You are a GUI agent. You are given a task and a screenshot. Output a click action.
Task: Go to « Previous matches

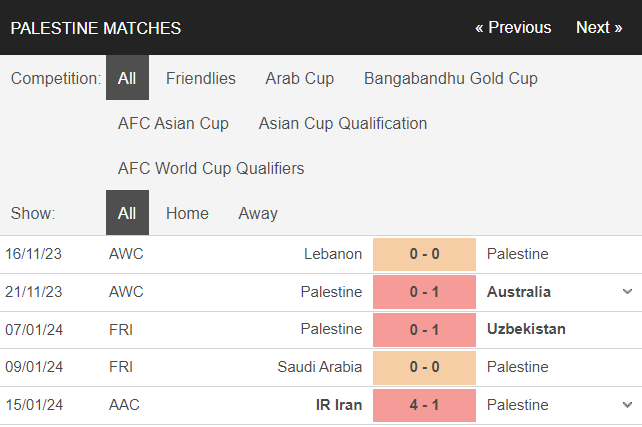(513, 28)
